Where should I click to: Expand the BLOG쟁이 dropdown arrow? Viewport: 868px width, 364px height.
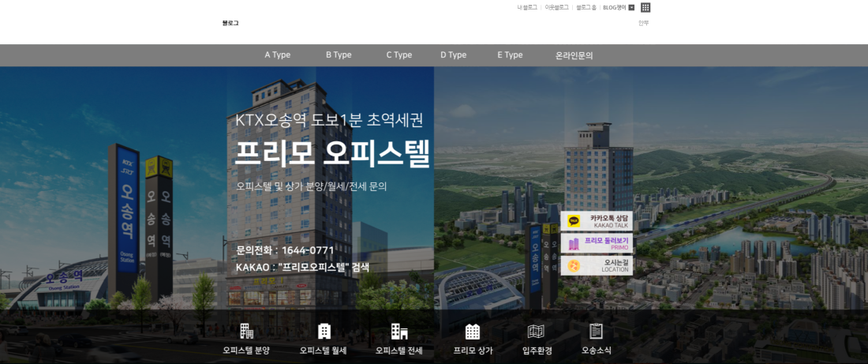631,8
